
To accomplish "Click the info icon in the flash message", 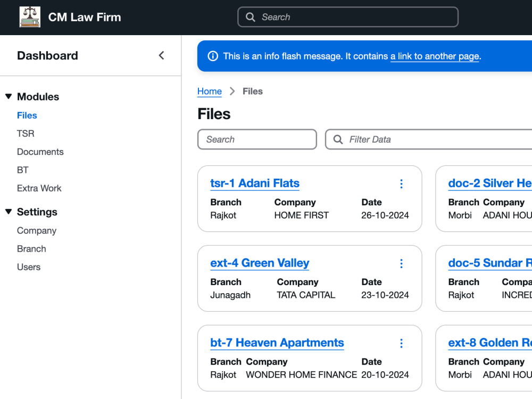I will 213,56.
